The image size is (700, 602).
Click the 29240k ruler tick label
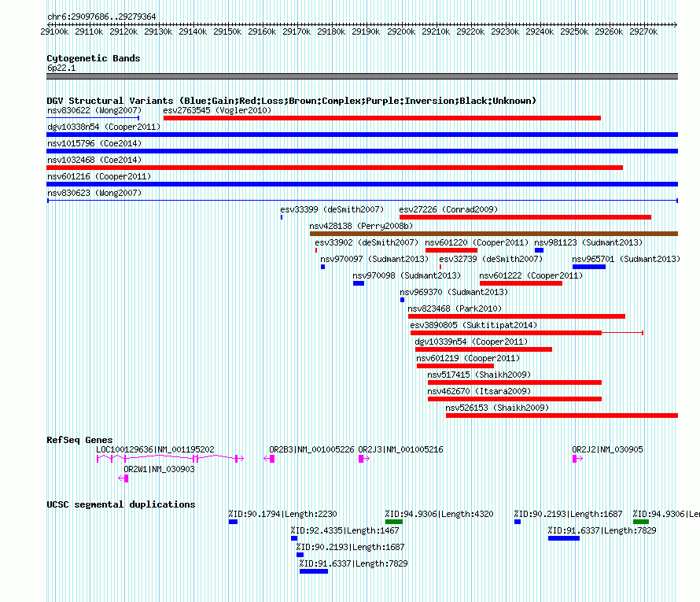tap(540, 31)
